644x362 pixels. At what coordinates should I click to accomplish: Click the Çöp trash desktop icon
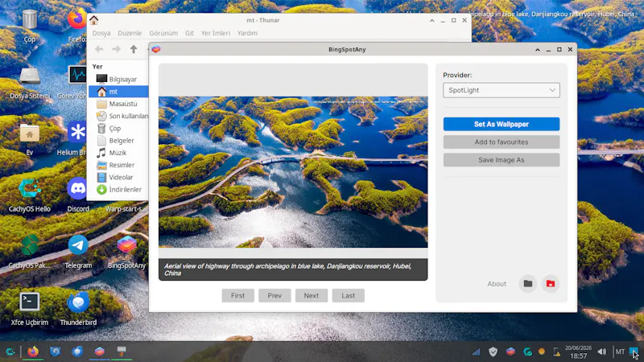click(x=30, y=21)
